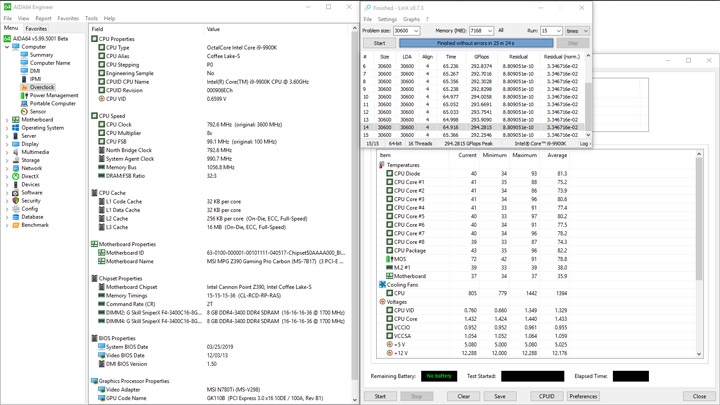720x405 pixels.
Task: Click the LinX results vertical scrollbar
Action: (588, 95)
